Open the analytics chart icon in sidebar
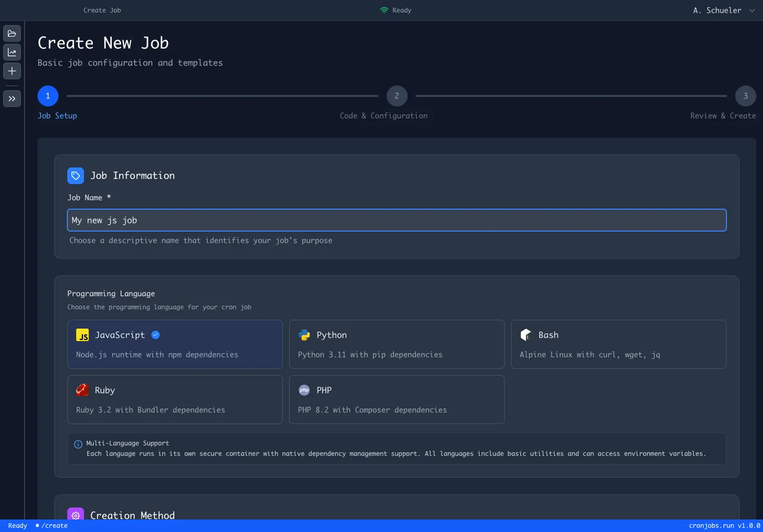The image size is (763, 532). [11, 52]
